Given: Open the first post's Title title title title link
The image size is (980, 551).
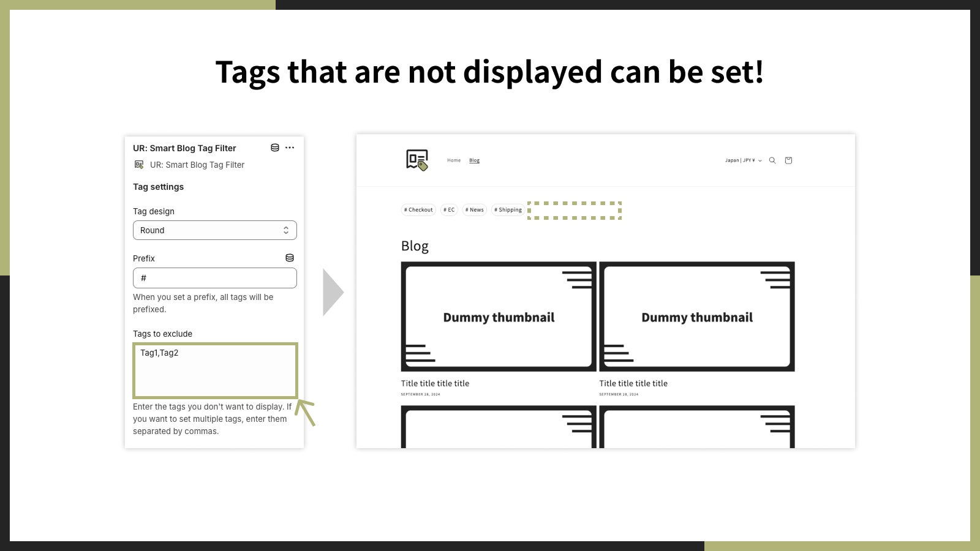Looking at the screenshot, I should tap(435, 383).
